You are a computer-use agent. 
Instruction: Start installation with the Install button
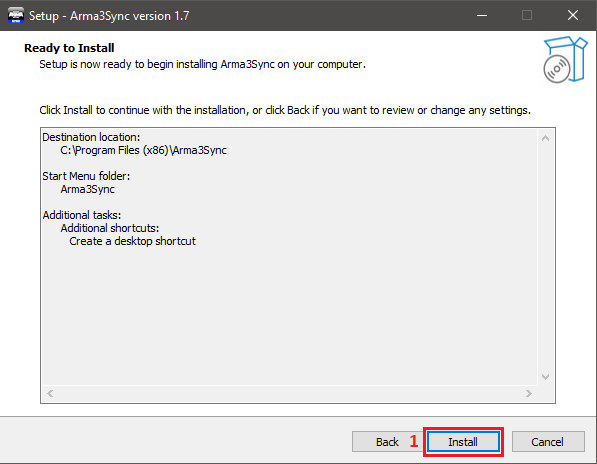463,442
